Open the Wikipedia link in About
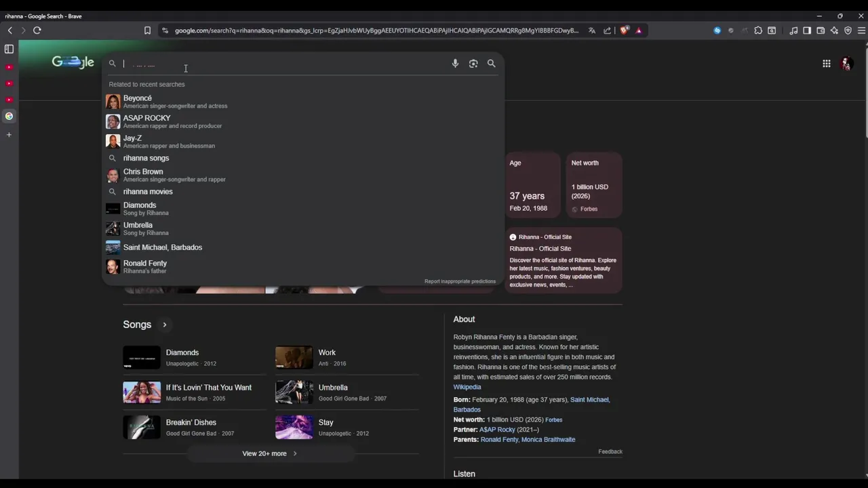868x488 pixels. coord(467,387)
